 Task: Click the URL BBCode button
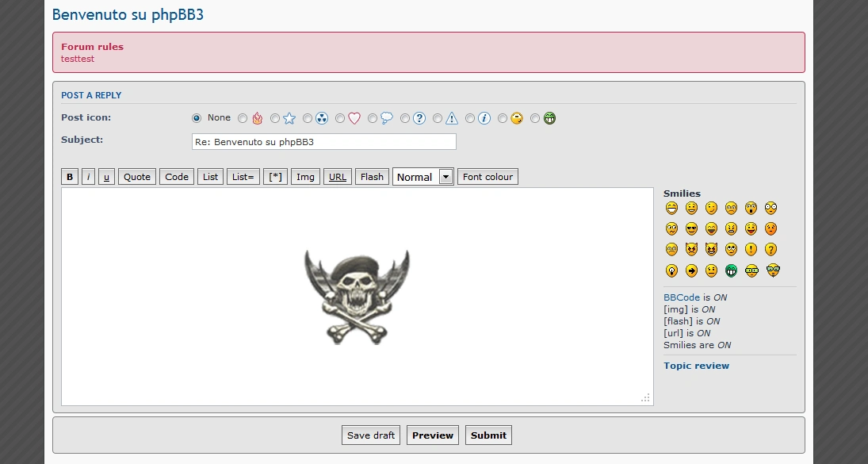[x=337, y=177]
